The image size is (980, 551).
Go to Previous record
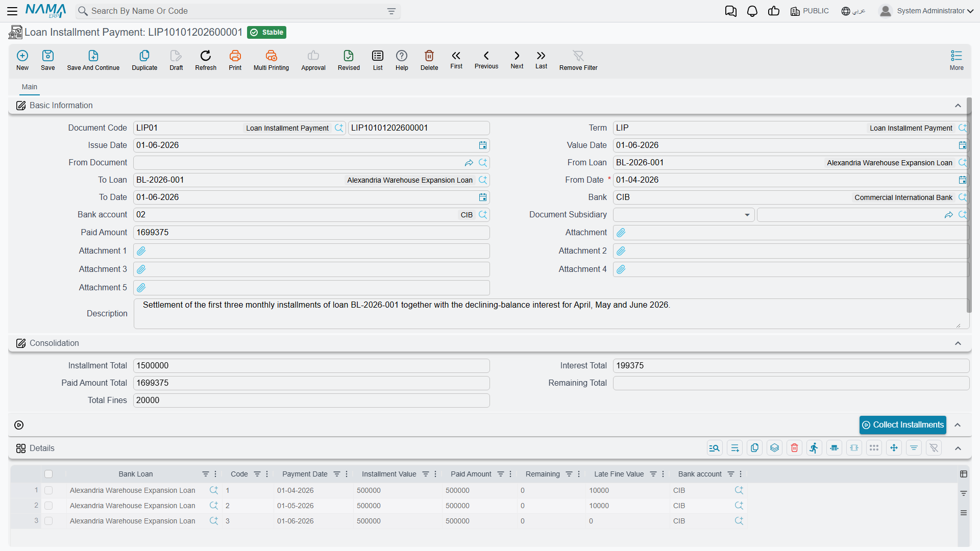[x=486, y=60]
